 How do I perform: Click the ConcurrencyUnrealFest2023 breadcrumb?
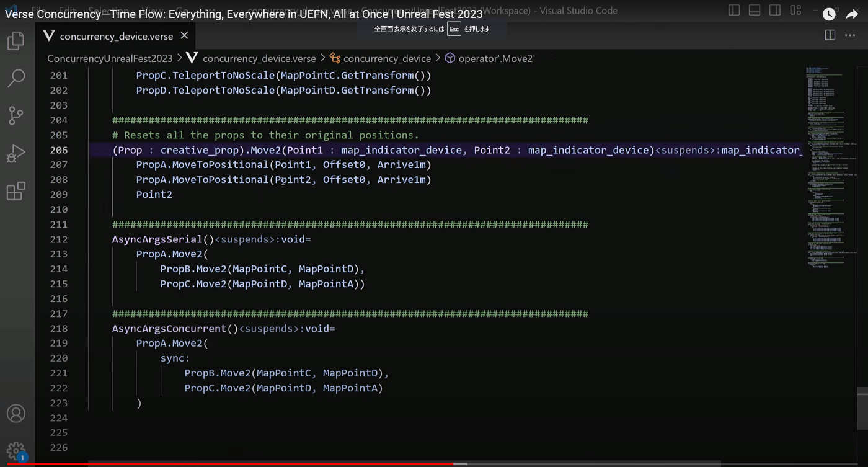coord(110,58)
